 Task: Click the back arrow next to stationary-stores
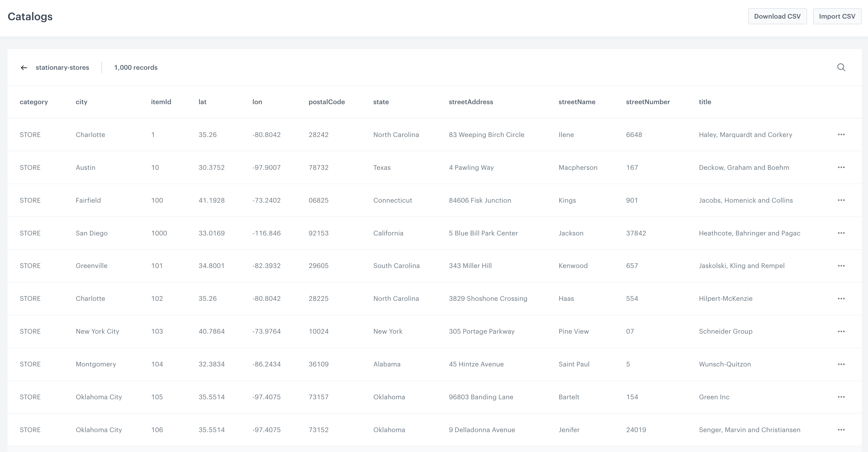pyautogui.click(x=24, y=68)
